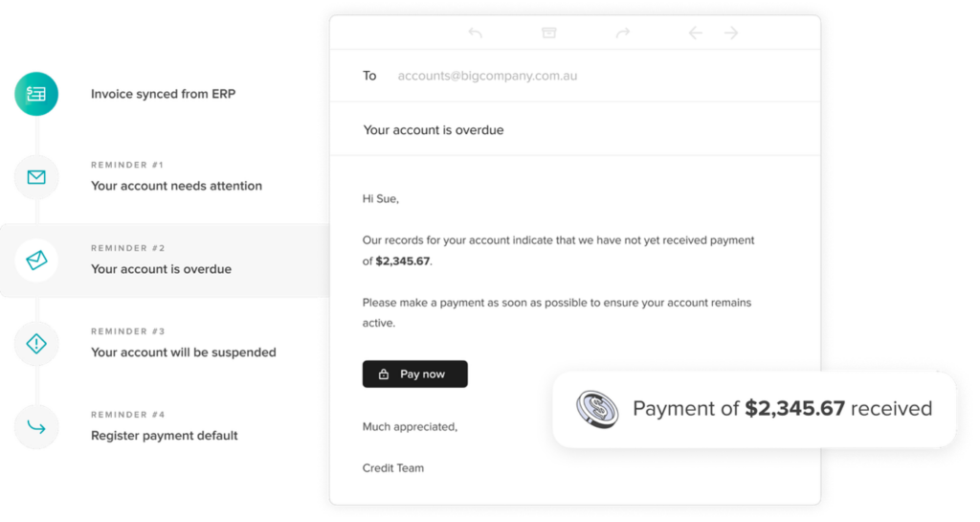The width and height of the screenshot is (980, 522).
Task: Select 'Your account is overdue' reminder step
Action: tap(161, 269)
